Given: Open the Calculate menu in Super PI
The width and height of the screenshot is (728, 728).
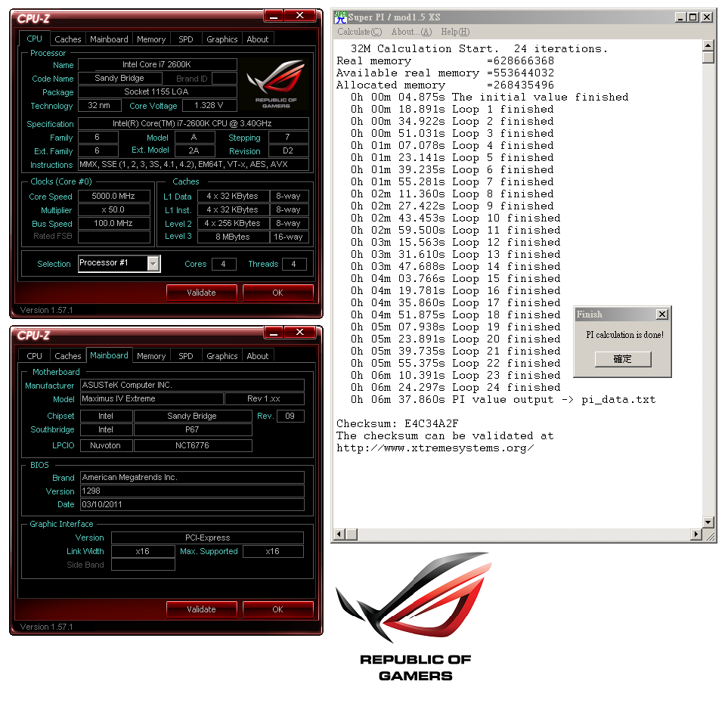Looking at the screenshot, I should 359,32.
